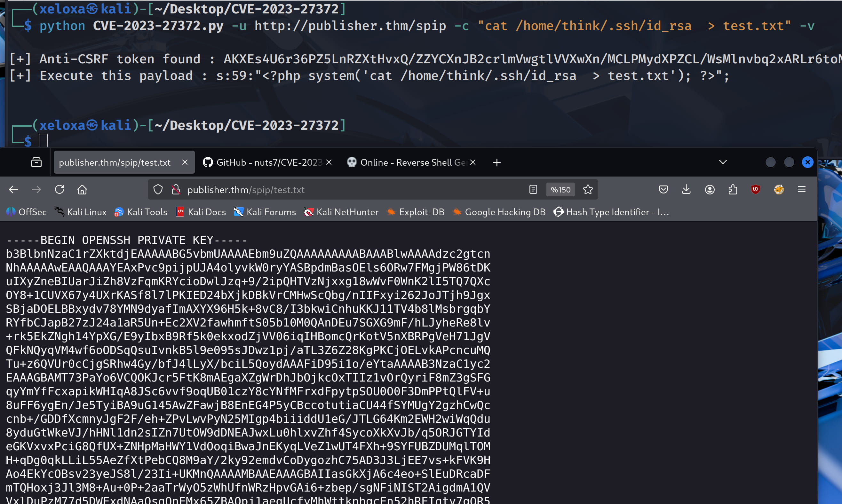The image size is (842, 504).
Task: Open Save to Pocket
Action: pos(663,190)
